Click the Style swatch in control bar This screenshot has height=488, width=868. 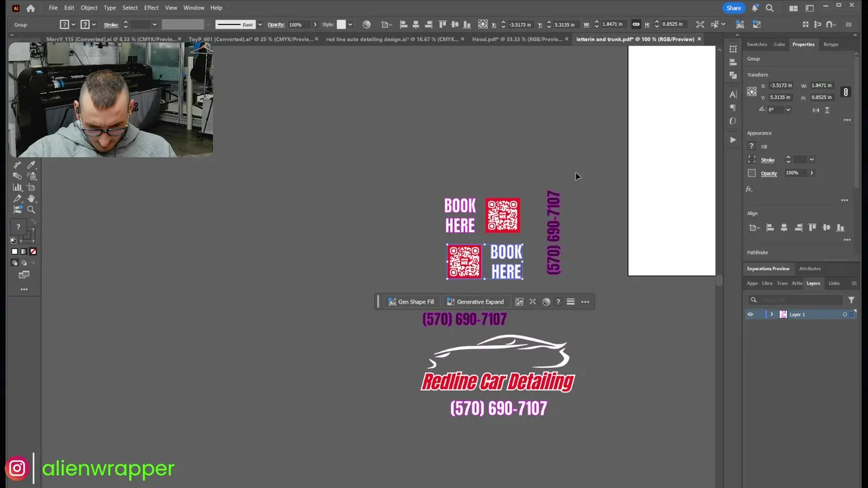click(x=341, y=24)
